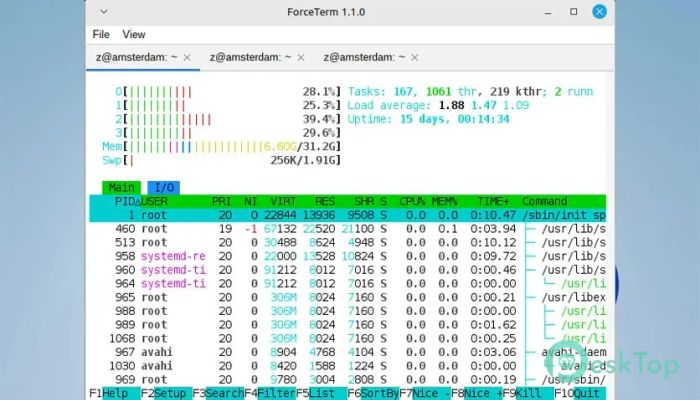Select root process row PID 988
Screen dimensions: 700x400
click(348, 311)
